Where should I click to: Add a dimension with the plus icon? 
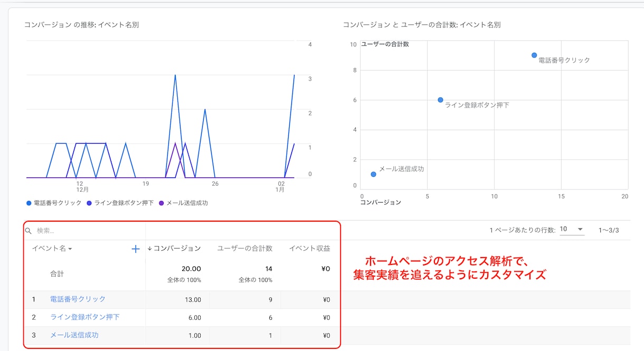(136, 249)
